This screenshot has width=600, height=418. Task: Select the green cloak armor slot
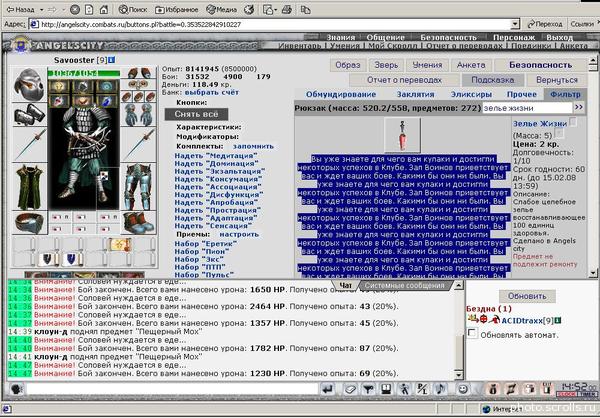tap(29, 186)
